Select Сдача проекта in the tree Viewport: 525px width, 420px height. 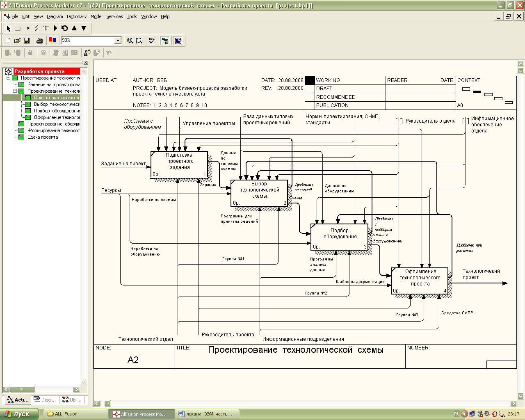[43, 137]
